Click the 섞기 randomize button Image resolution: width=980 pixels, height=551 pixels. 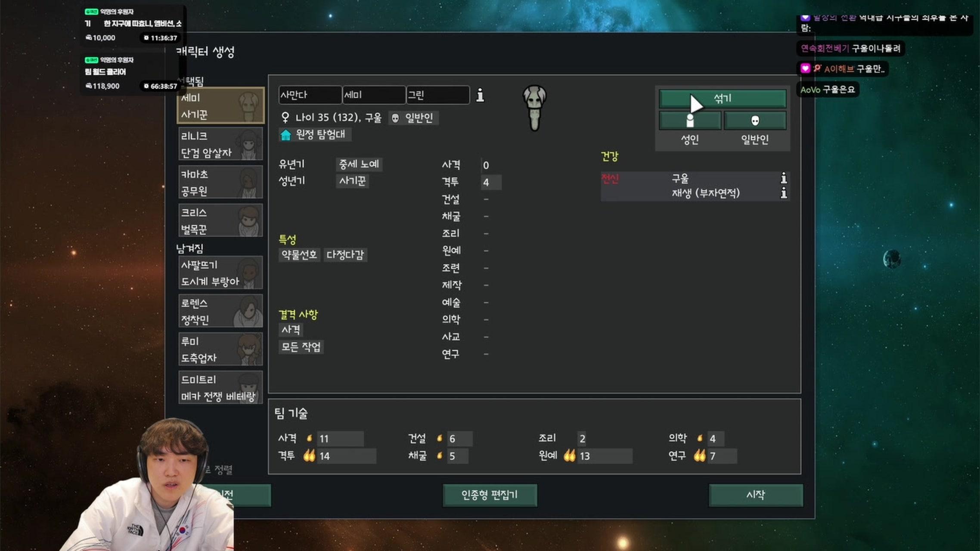723,98
